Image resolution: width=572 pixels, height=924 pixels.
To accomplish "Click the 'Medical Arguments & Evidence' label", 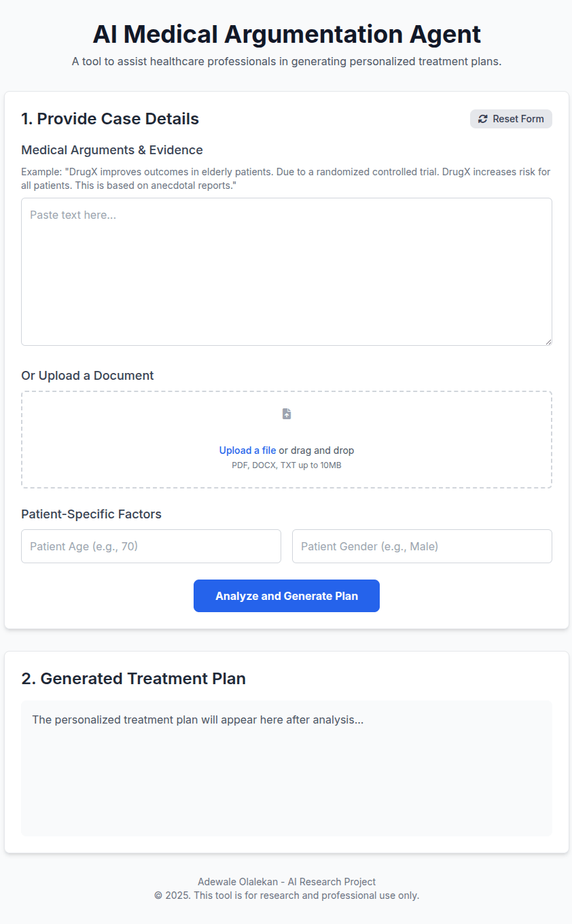I will pos(112,150).
